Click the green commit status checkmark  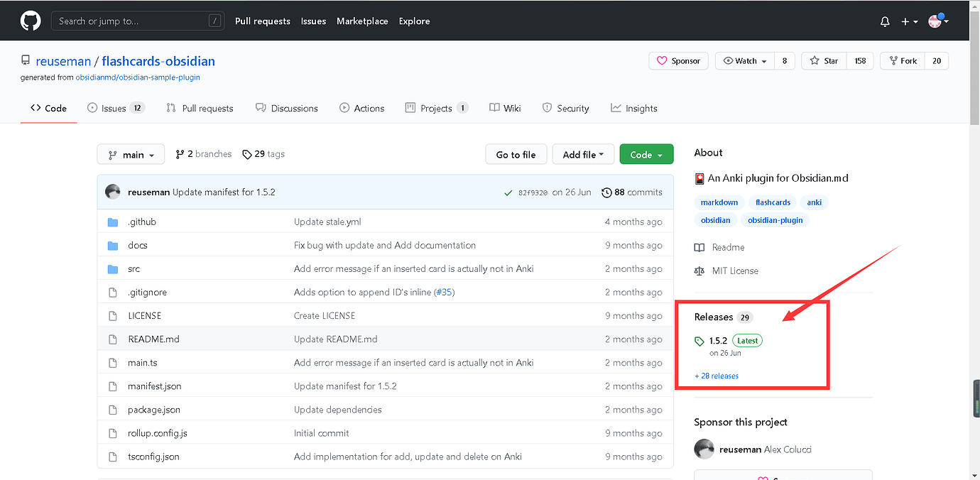click(x=508, y=192)
